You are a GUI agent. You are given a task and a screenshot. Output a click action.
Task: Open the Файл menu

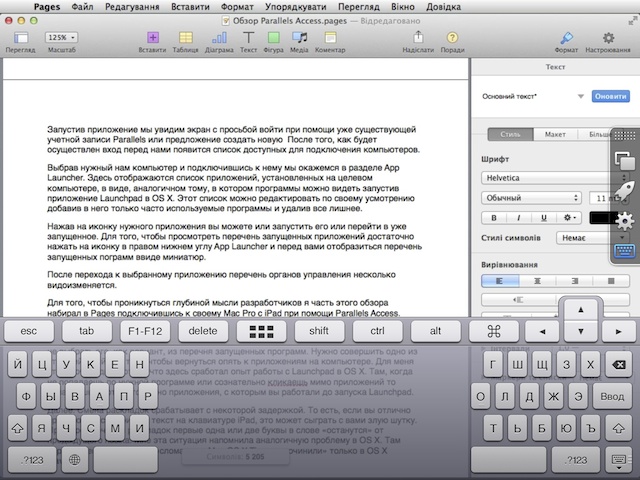tap(82, 7)
